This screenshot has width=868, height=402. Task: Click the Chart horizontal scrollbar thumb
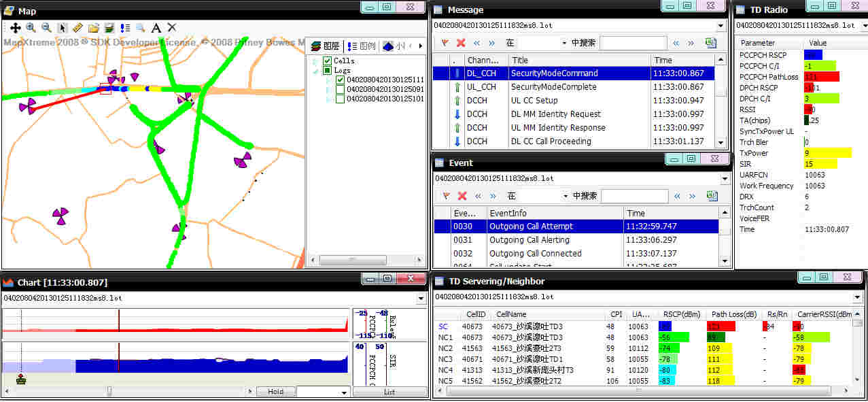pyautogui.click(x=109, y=391)
